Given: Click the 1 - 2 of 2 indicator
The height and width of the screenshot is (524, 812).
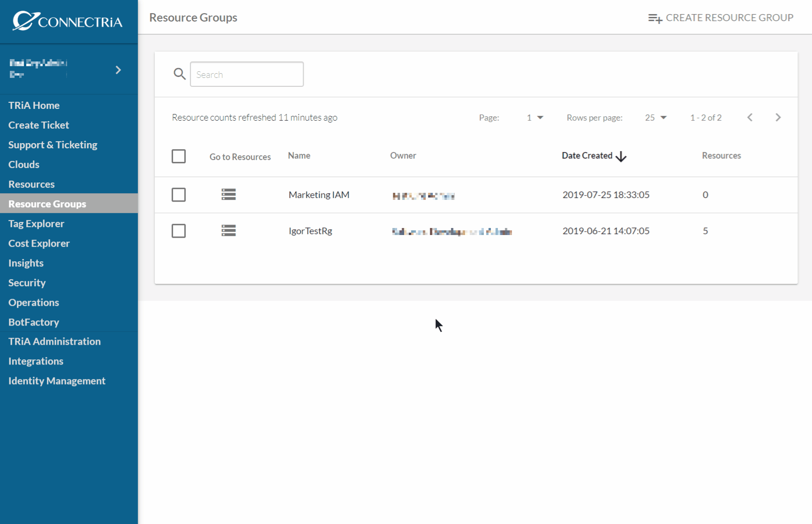Looking at the screenshot, I should coord(706,118).
